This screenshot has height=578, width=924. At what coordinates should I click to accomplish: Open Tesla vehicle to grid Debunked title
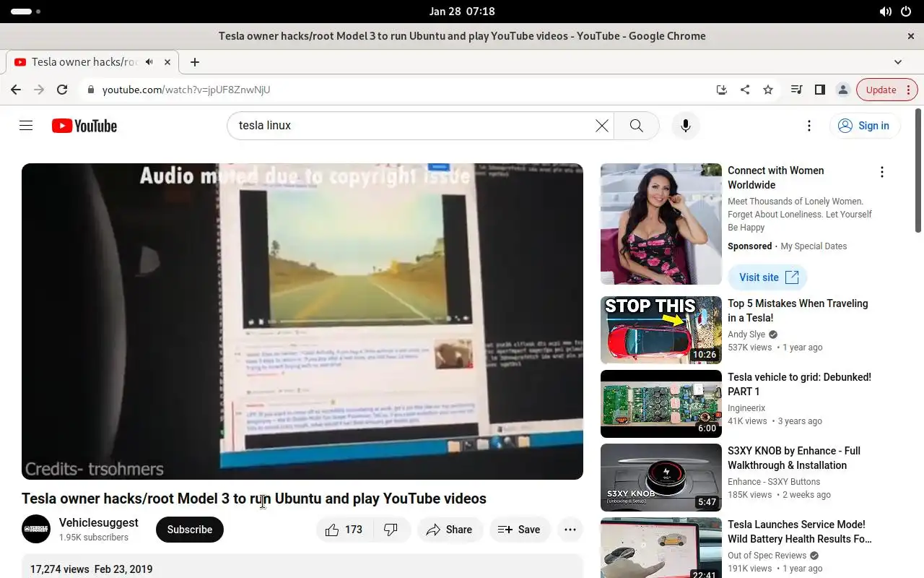[x=799, y=384]
